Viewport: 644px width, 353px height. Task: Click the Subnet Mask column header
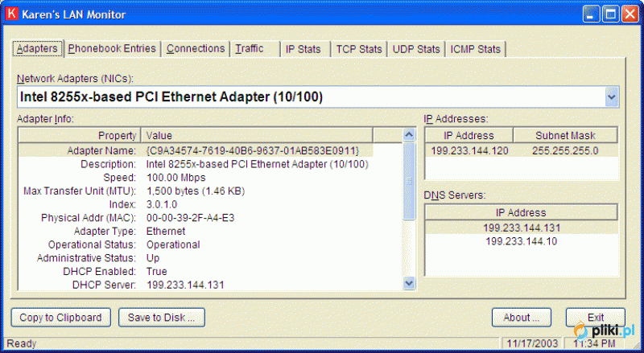[565, 135]
